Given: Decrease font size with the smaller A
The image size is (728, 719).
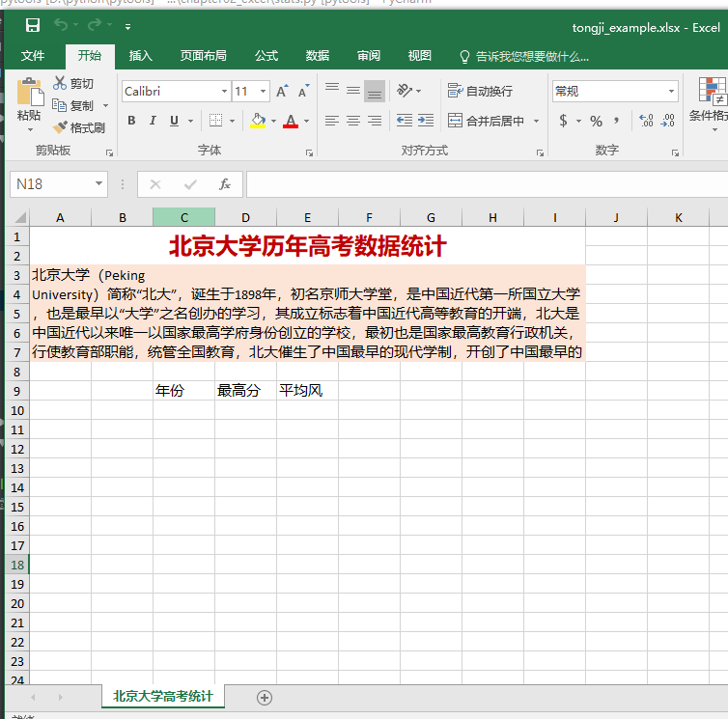Looking at the screenshot, I should [x=303, y=91].
